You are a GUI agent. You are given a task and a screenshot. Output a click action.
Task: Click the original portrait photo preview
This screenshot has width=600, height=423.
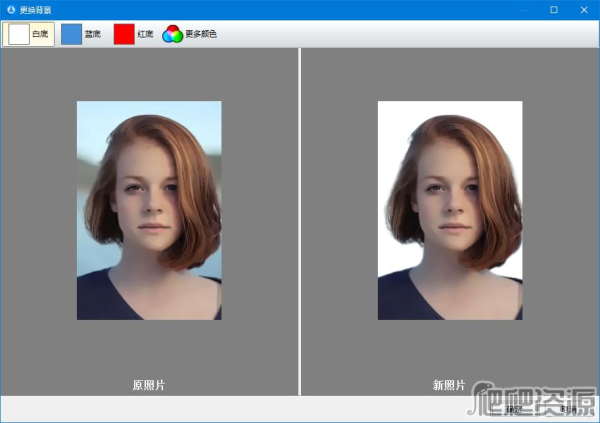point(149,210)
